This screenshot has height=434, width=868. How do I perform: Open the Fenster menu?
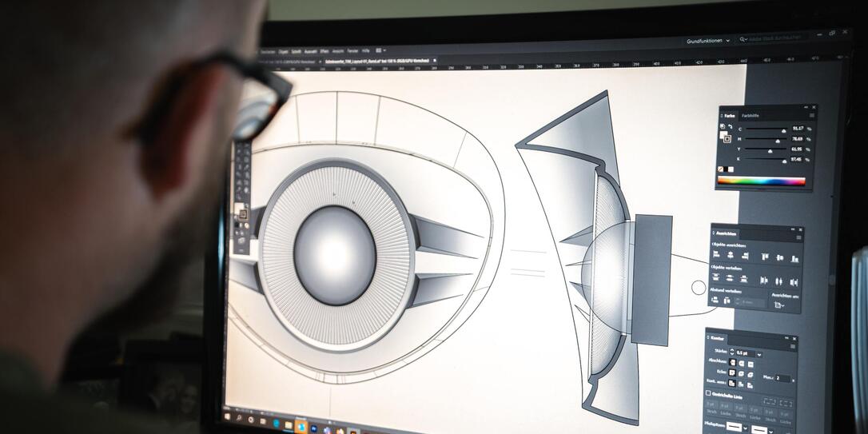point(352,51)
